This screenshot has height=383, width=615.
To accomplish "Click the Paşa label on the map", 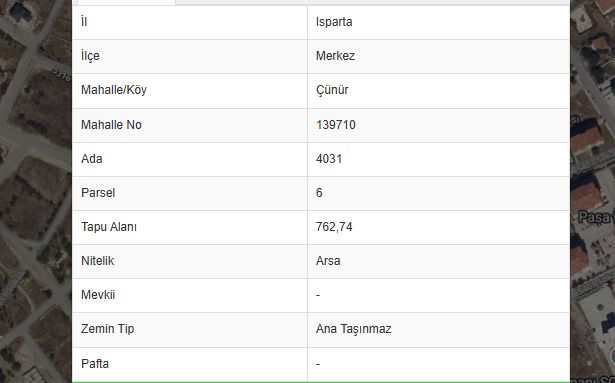I will tap(594, 217).
